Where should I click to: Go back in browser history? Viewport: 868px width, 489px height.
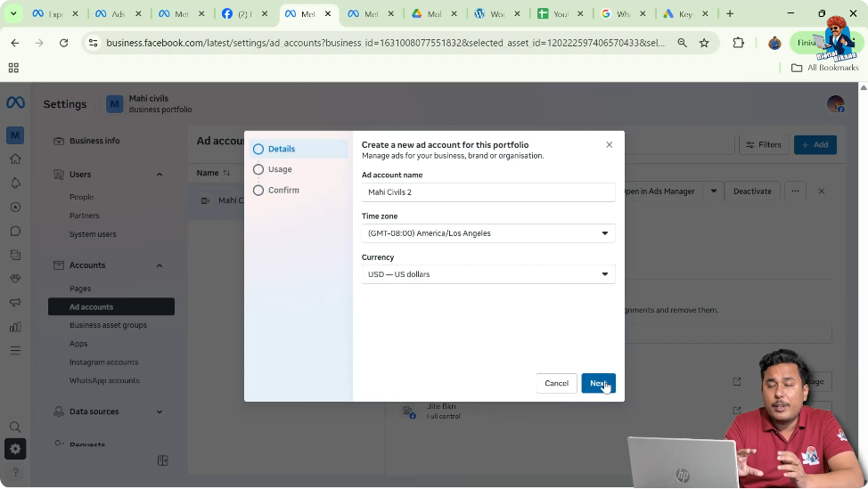click(x=15, y=43)
